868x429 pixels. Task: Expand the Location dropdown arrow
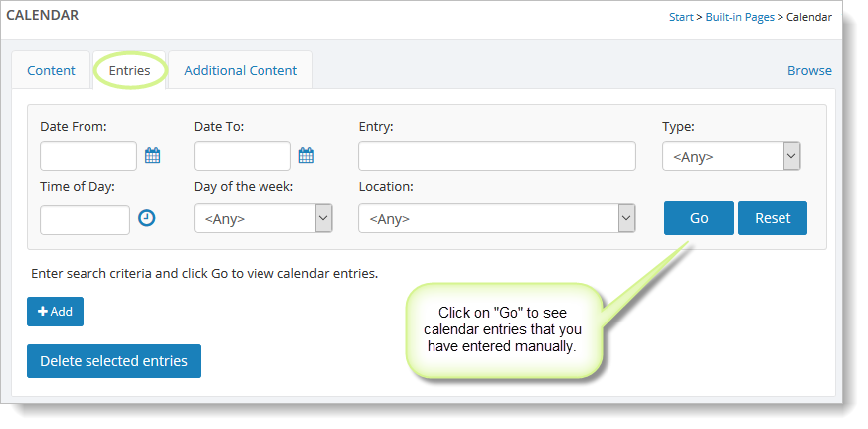point(626,218)
